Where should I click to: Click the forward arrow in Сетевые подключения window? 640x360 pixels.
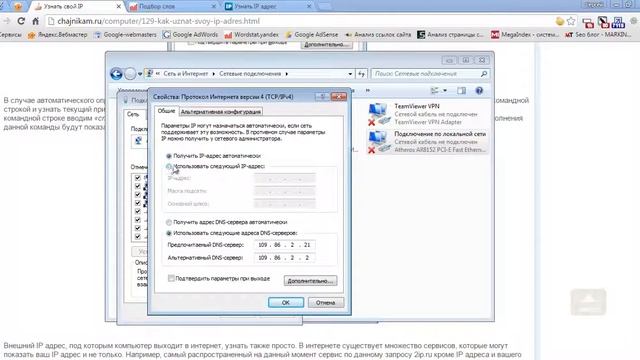pyautogui.click(x=130, y=74)
